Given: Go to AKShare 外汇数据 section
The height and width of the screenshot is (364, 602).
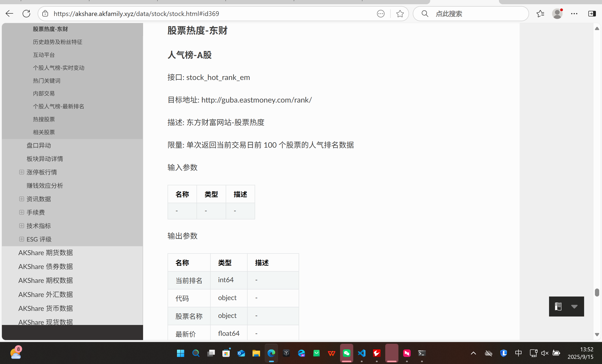Looking at the screenshot, I should [45, 295].
